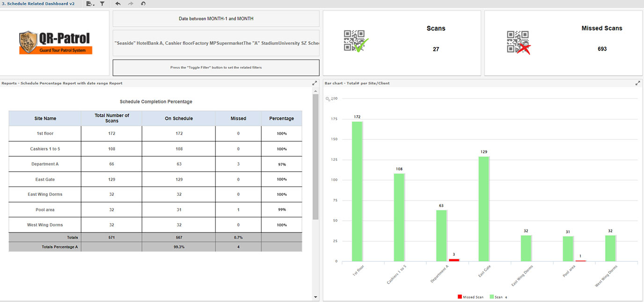644x302 pixels.
Task: Open the Schedule Related Dashboard v2 tab
Action: 38,4
